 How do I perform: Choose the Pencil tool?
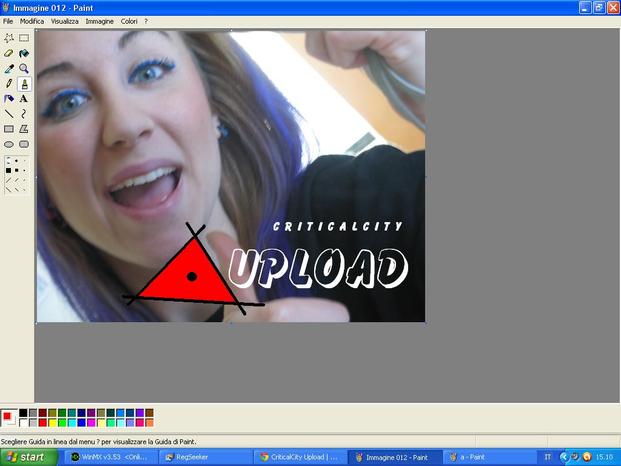point(9,84)
